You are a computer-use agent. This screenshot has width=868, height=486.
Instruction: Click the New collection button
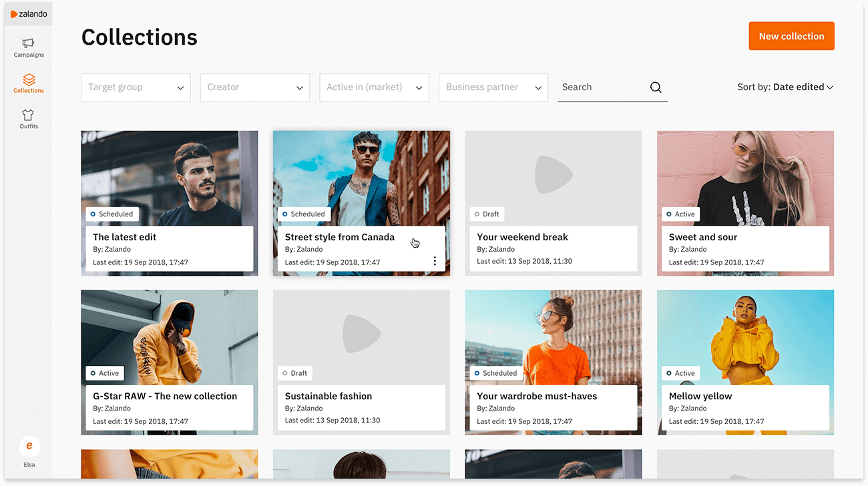[x=791, y=35]
